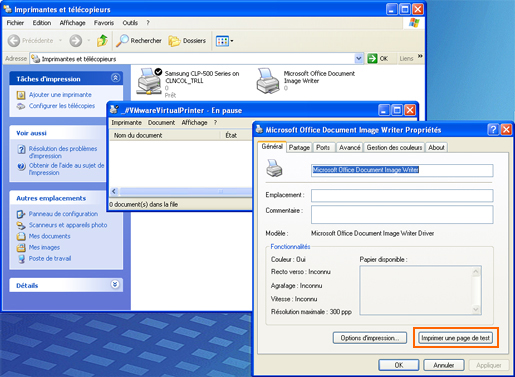Open the ? help menu in Imprimantes window
The image size is (515, 377).
pos(148,23)
